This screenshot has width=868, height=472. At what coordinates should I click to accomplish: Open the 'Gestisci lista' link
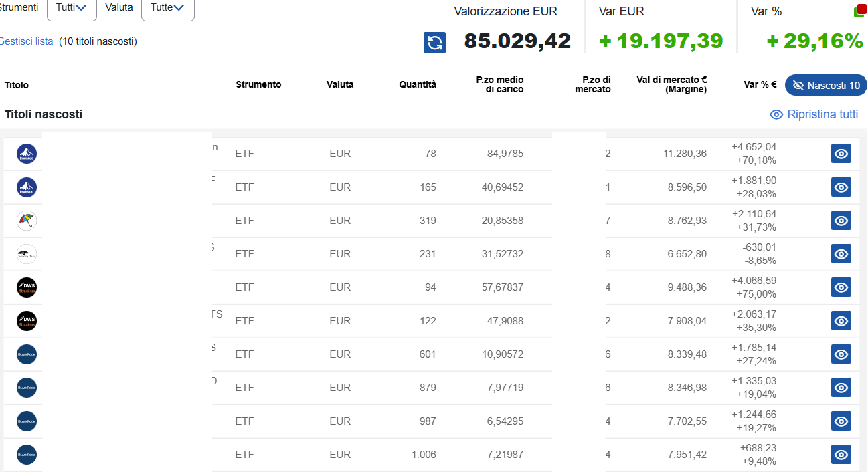pyautogui.click(x=26, y=41)
